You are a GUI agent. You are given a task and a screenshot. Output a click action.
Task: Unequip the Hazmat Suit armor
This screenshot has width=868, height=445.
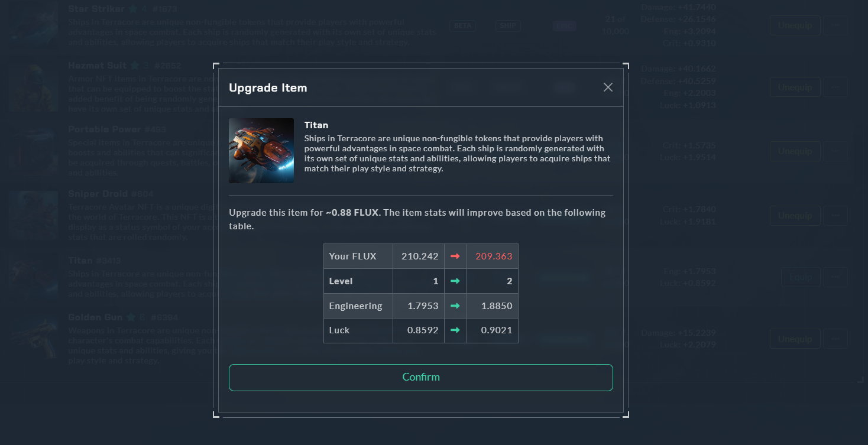795,87
